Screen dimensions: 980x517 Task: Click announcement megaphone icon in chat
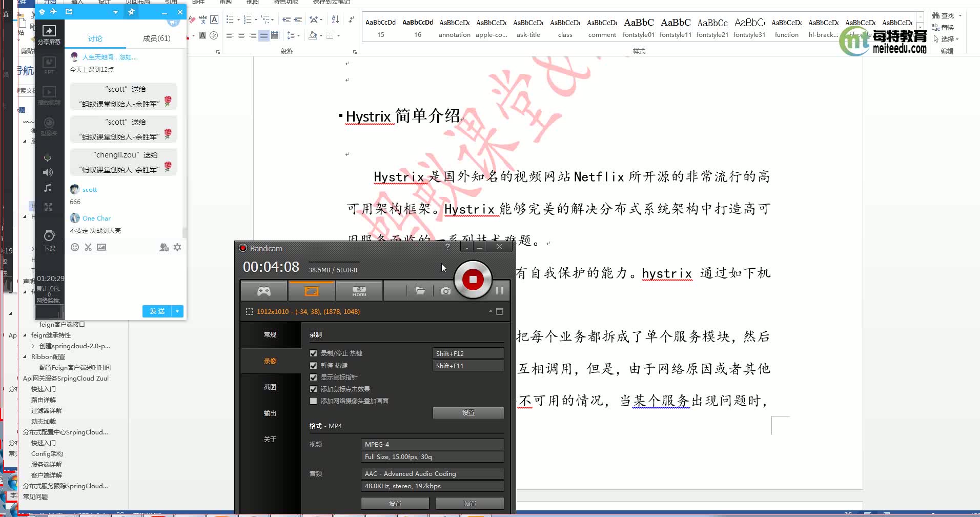pyautogui.click(x=173, y=23)
